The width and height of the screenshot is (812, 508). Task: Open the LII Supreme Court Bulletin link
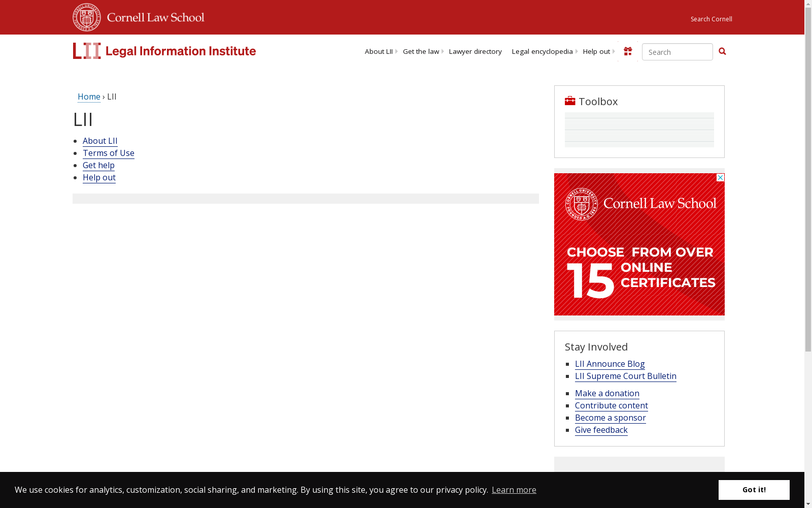(x=625, y=376)
